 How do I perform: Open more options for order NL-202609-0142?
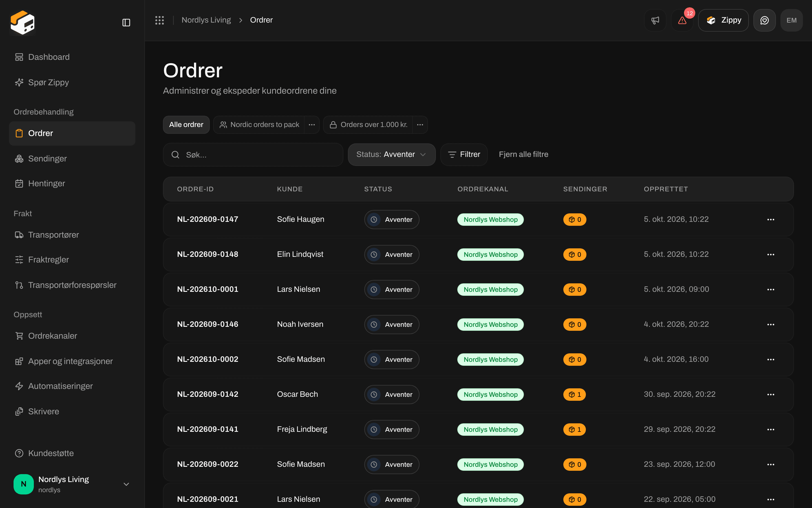tap(771, 395)
